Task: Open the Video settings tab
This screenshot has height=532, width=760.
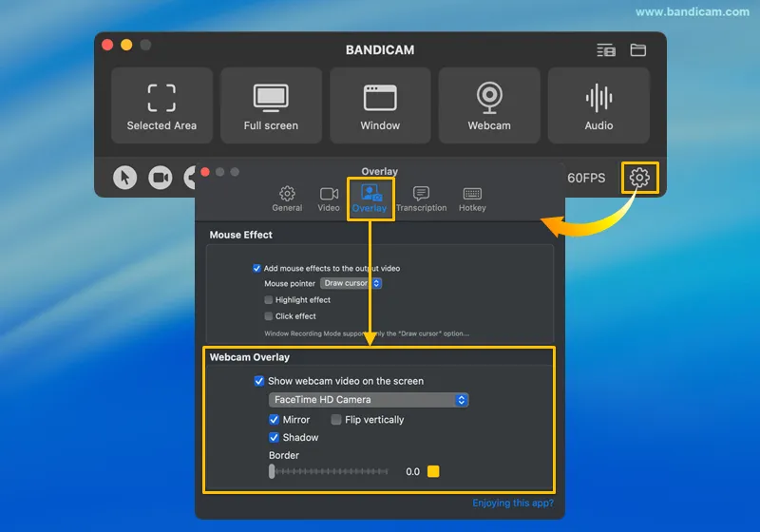Action: pyautogui.click(x=329, y=199)
